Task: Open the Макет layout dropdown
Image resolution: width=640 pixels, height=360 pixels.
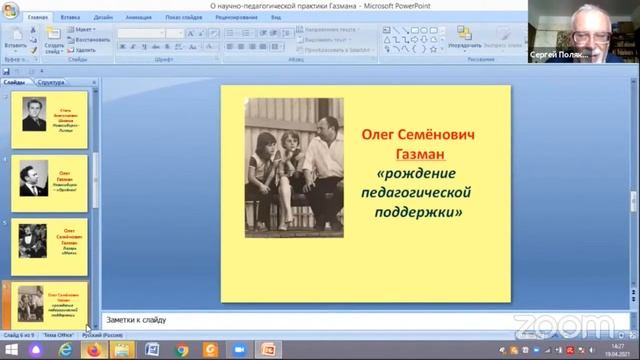Action: 81,30
